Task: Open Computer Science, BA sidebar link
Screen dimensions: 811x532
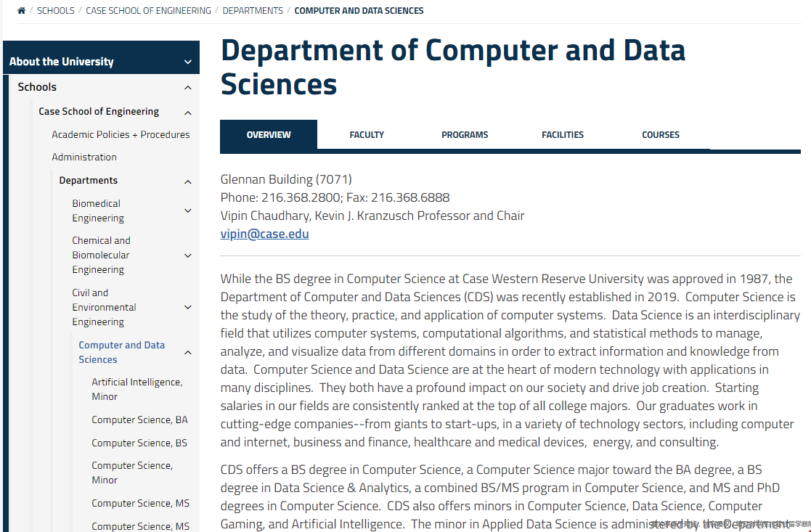Action: point(139,420)
